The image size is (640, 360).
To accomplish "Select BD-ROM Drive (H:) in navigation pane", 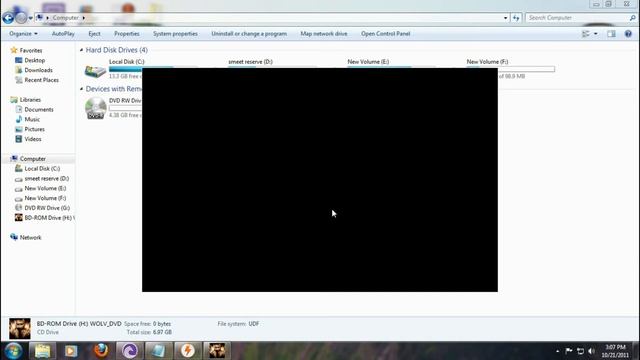I will pyautogui.click(x=48, y=218).
